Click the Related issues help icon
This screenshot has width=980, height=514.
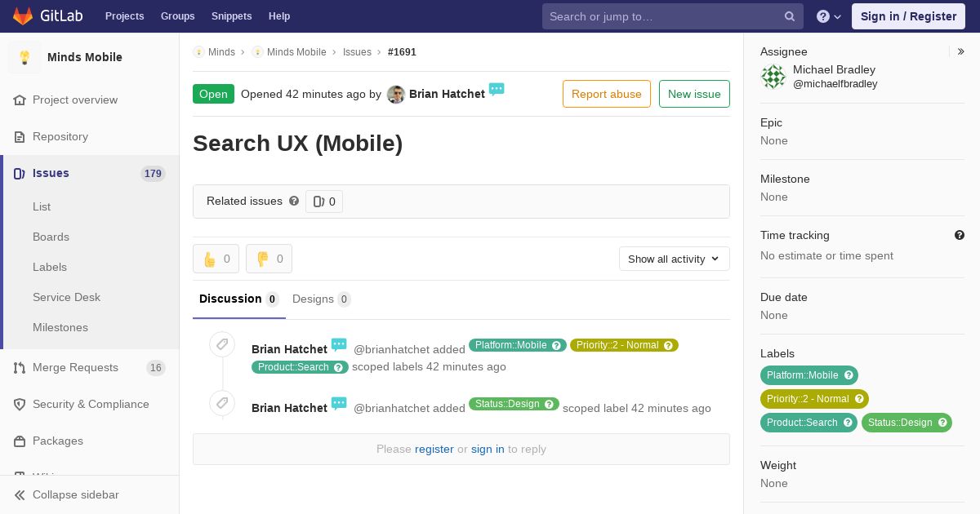[294, 201]
